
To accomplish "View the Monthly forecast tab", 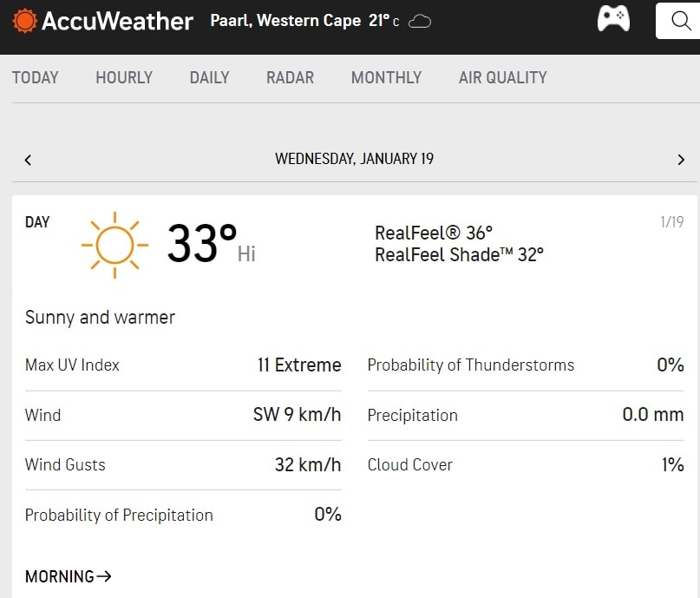I will pos(386,77).
